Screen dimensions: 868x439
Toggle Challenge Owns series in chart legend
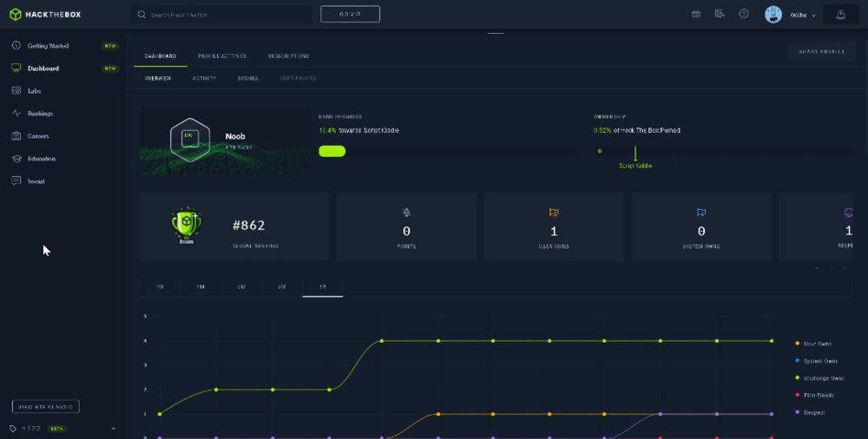click(x=819, y=378)
